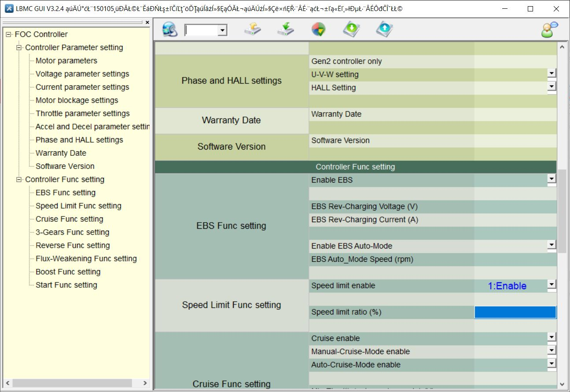Click the blue up-arrow upload icon

pos(384,29)
